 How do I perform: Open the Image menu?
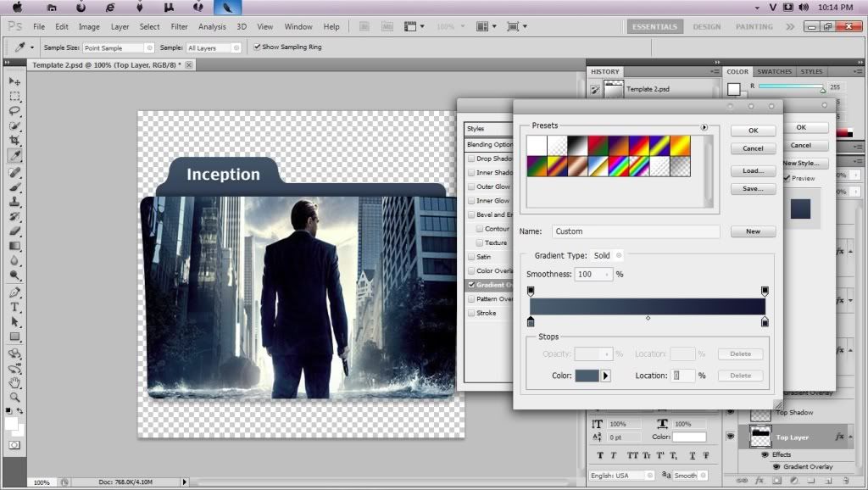click(88, 26)
